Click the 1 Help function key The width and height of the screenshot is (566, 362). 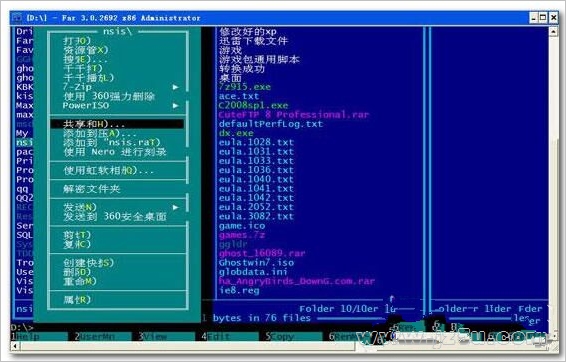(39, 336)
